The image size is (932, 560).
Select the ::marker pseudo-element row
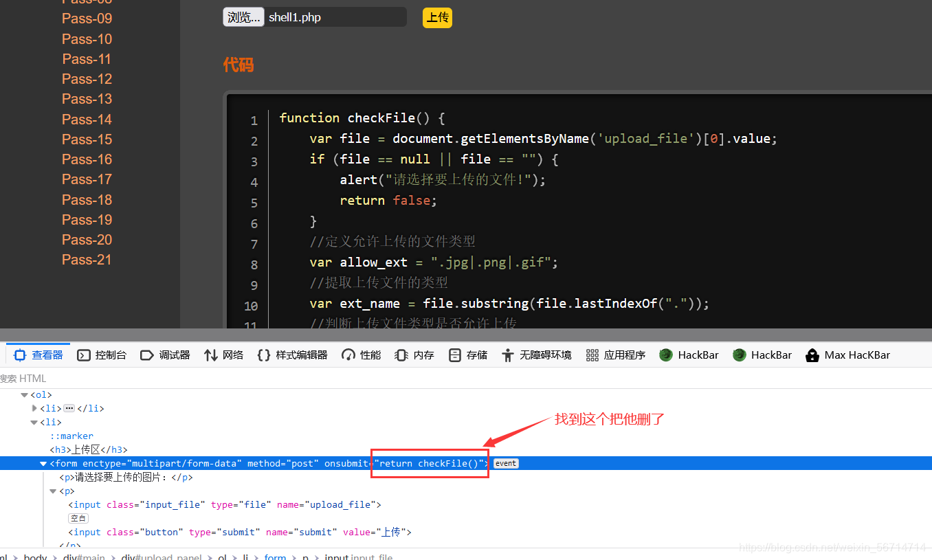[x=71, y=436]
